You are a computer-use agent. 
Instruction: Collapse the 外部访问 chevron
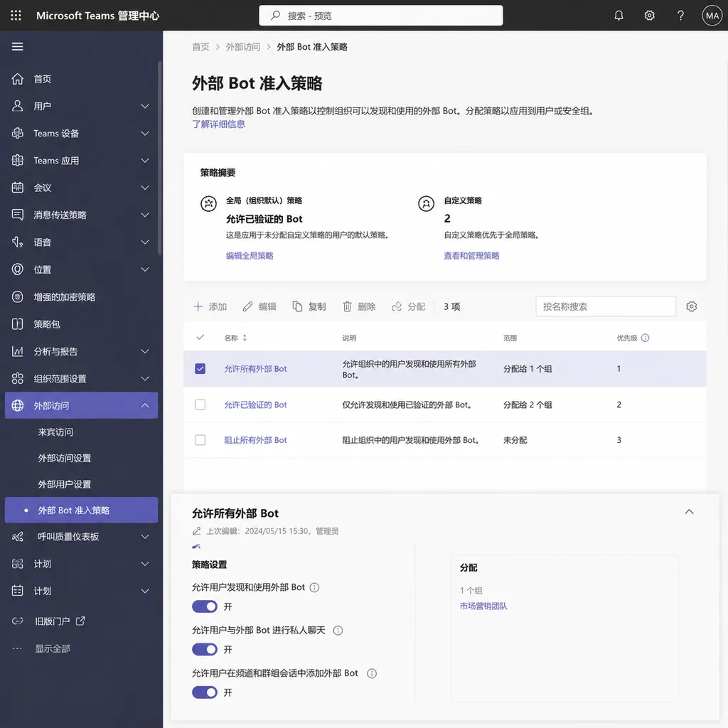point(145,405)
